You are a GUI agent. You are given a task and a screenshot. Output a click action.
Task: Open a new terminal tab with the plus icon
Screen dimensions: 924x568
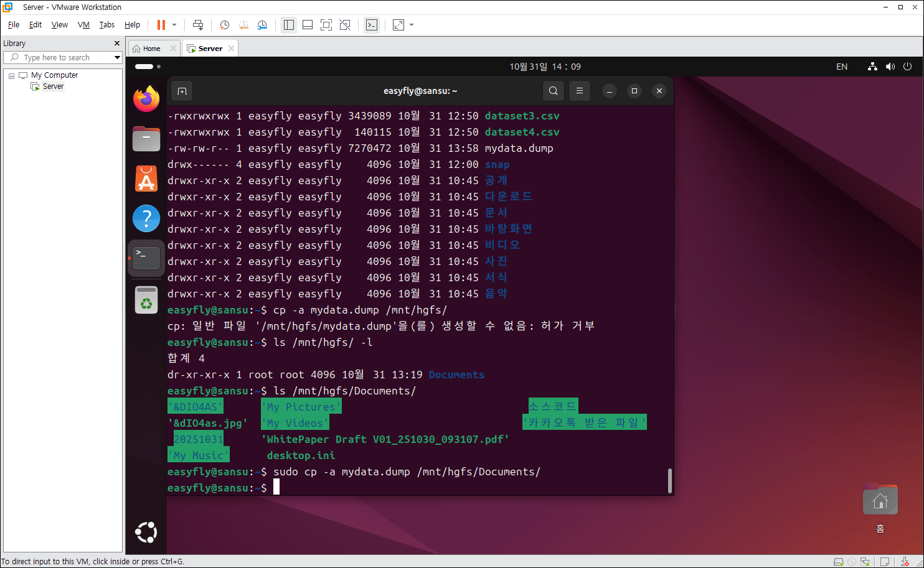[x=182, y=91]
